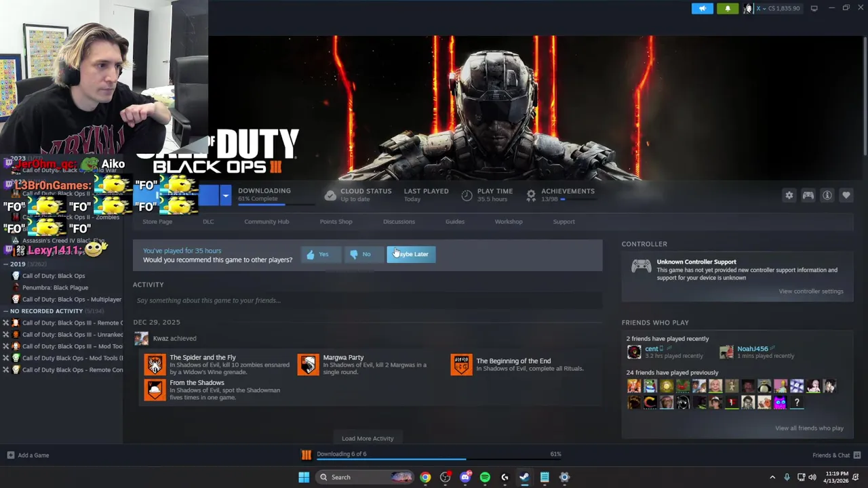Open the Points Shop tab

coord(336,222)
